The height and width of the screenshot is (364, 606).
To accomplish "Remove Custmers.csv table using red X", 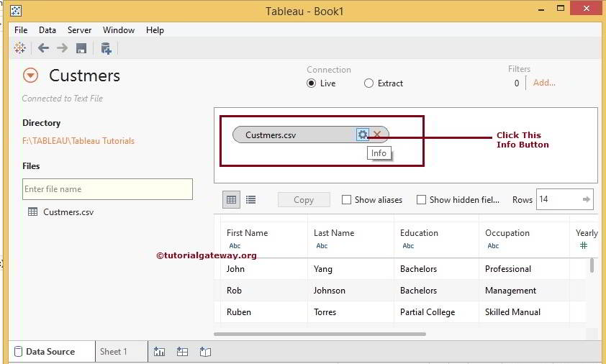I will click(x=377, y=135).
